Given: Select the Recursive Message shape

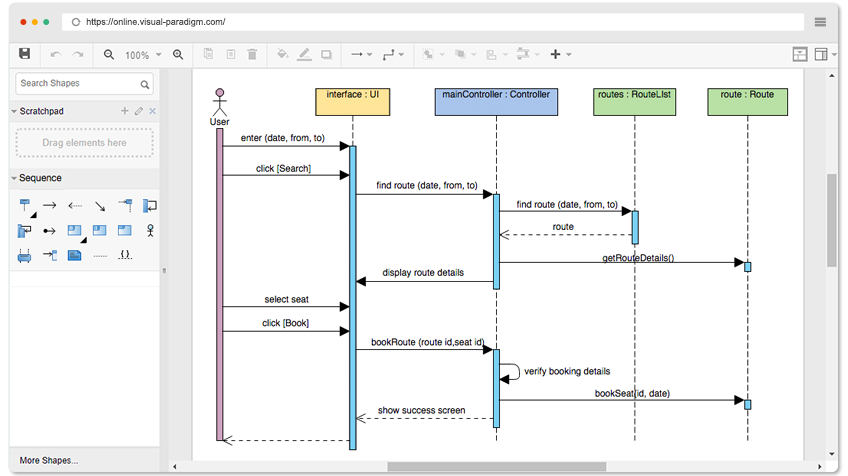Looking at the screenshot, I should [x=25, y=231].
